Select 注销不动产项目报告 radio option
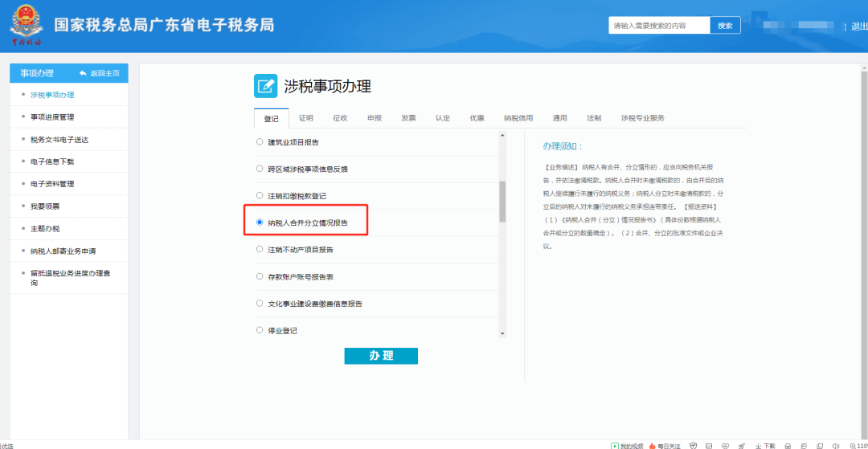The image size is (868, 449). pyautogui.click(x=260, y=249)
